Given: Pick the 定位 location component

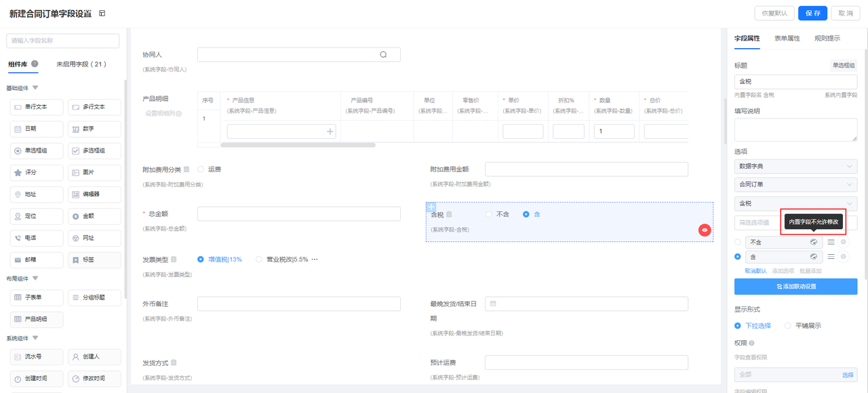Looking at the screenshot, I should (37, 216).
